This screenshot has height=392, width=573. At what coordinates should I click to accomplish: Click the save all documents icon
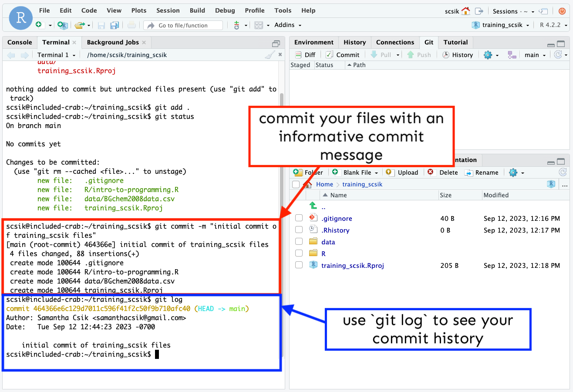[x=115, y=25]
